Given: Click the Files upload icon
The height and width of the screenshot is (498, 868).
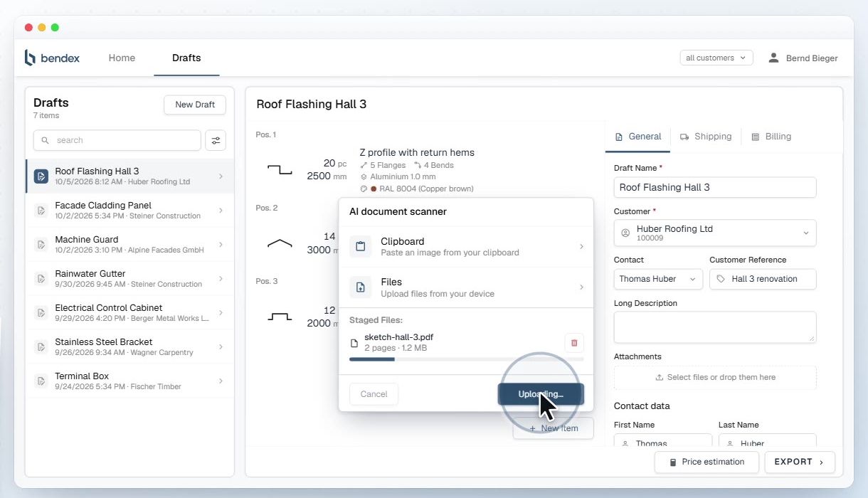Looking at the screenshot, I should 360,287.
